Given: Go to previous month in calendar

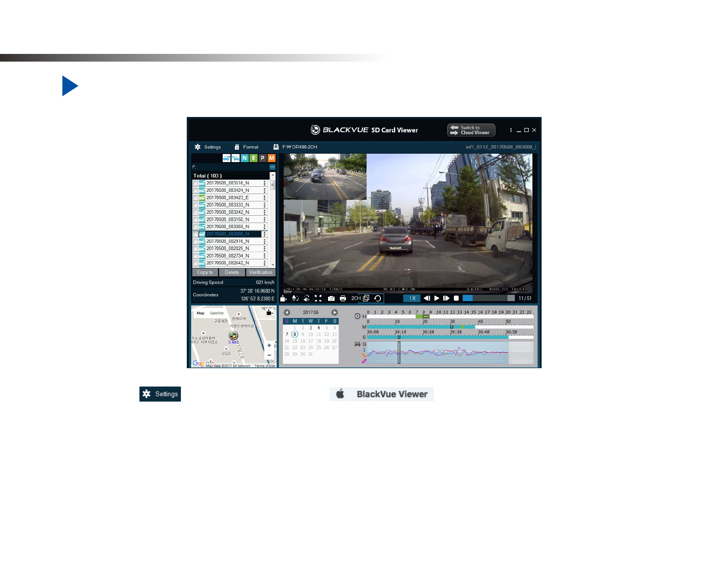Looking at the screenshot, I should [287, 312].
